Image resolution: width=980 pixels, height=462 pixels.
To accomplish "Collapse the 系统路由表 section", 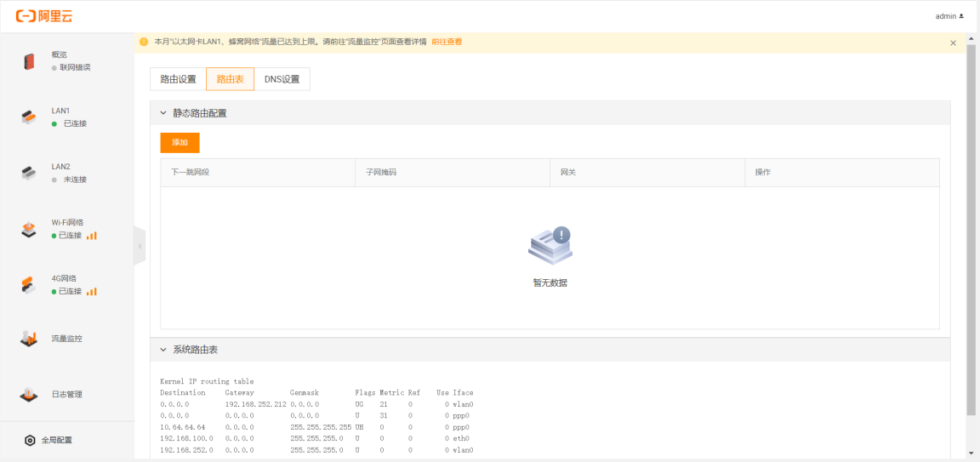I will [163, 350].
